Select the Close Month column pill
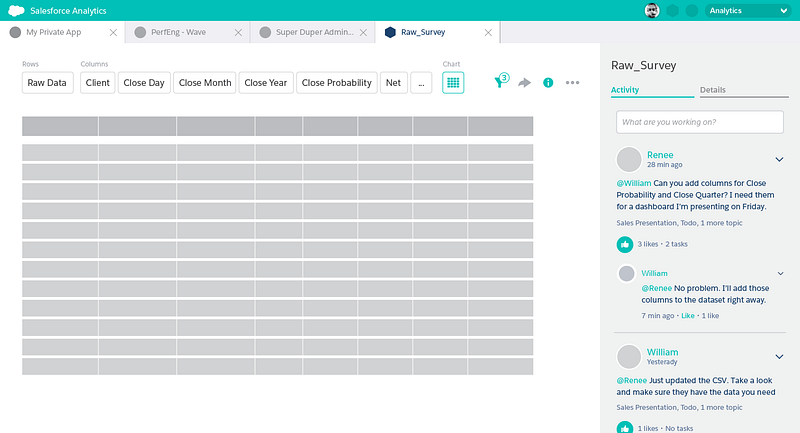800x433 pixels. click(205, 83)
